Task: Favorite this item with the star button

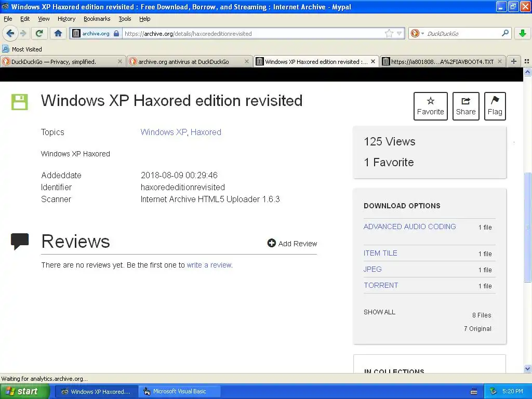Action: (x=430, y=106)
